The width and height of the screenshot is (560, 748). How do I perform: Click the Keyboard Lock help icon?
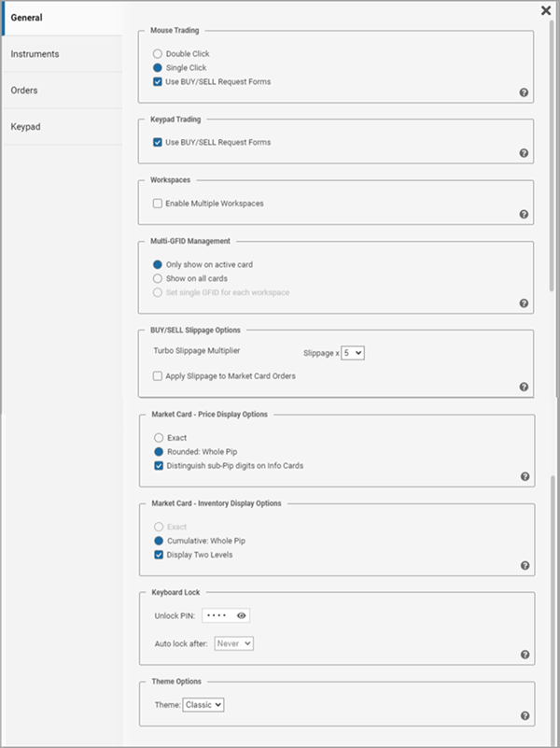click(525, 655)
